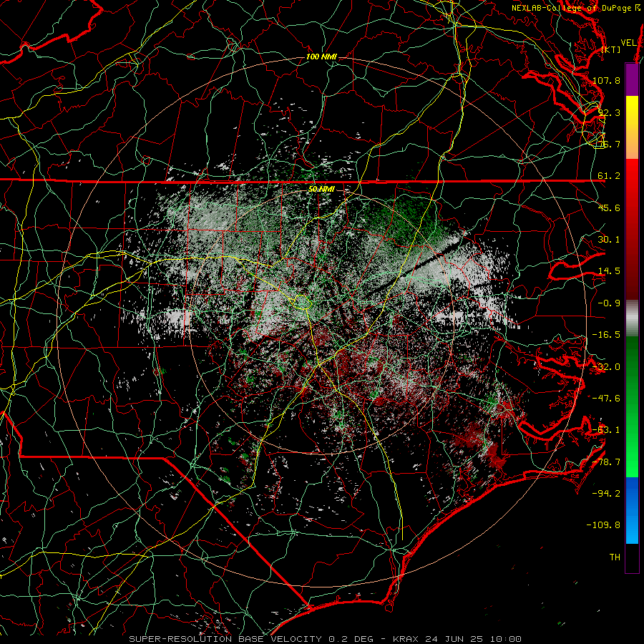Click the -63.1 velocity scale value
Viewport: 644px width, 644px height.
[x=606, y=430]
